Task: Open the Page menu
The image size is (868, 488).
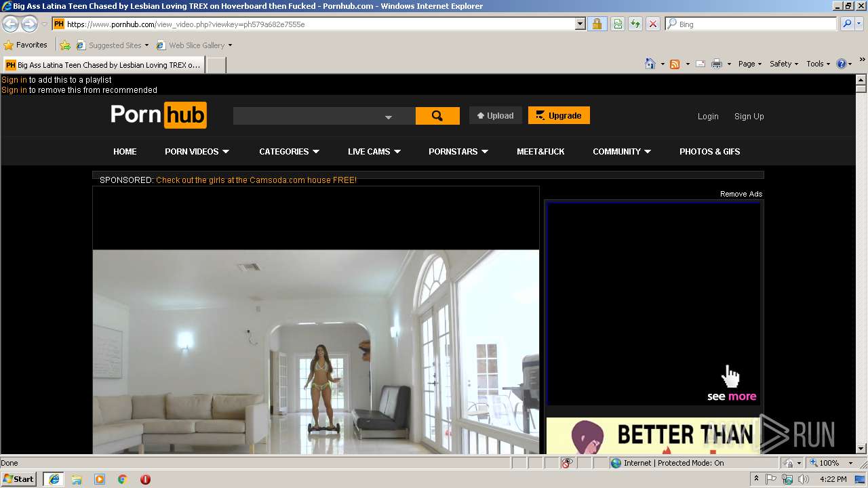Action: pos(750,64)
